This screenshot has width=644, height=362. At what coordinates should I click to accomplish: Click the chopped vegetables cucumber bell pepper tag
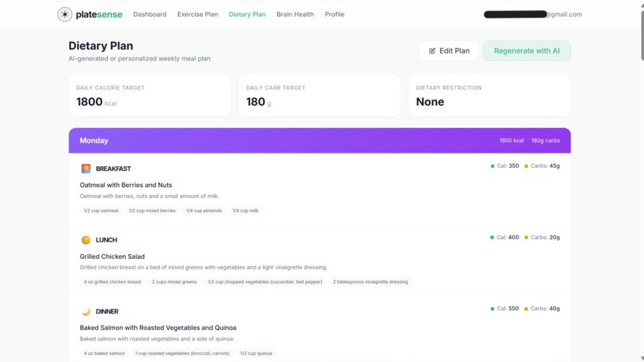tap(265, 282)
